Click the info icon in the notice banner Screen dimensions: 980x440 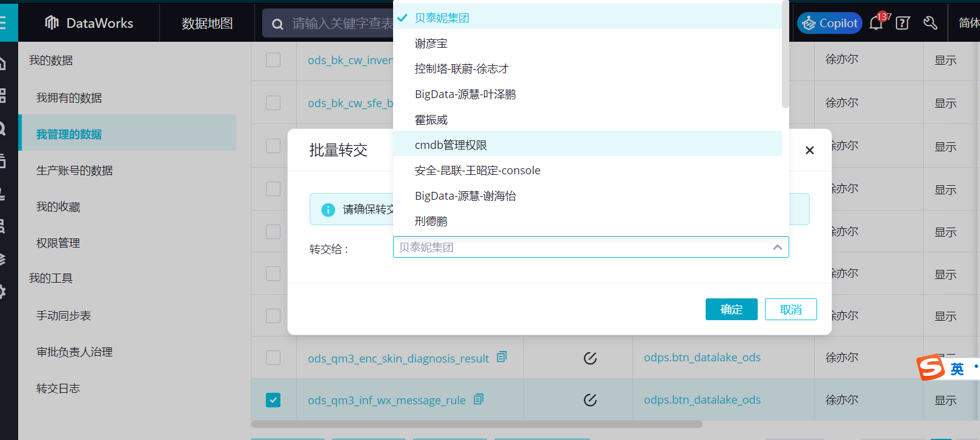(328, 209)
